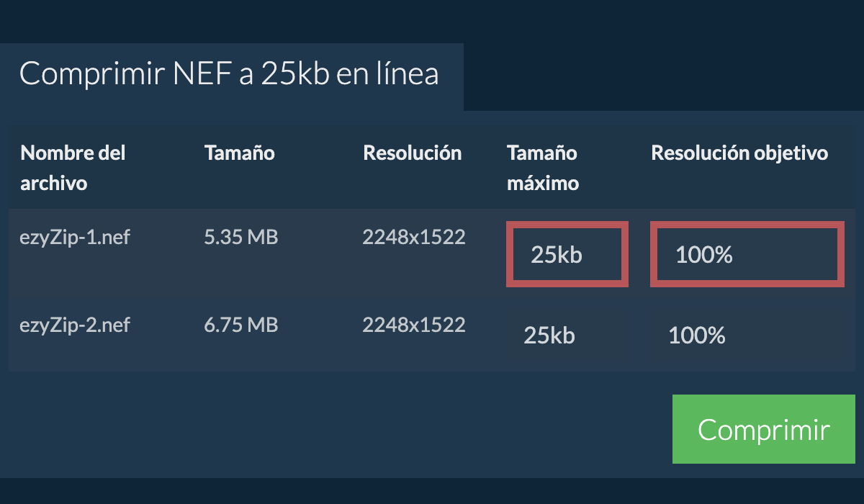
Task: Select the ezyZip-2.nef file name
Action: 75,325
